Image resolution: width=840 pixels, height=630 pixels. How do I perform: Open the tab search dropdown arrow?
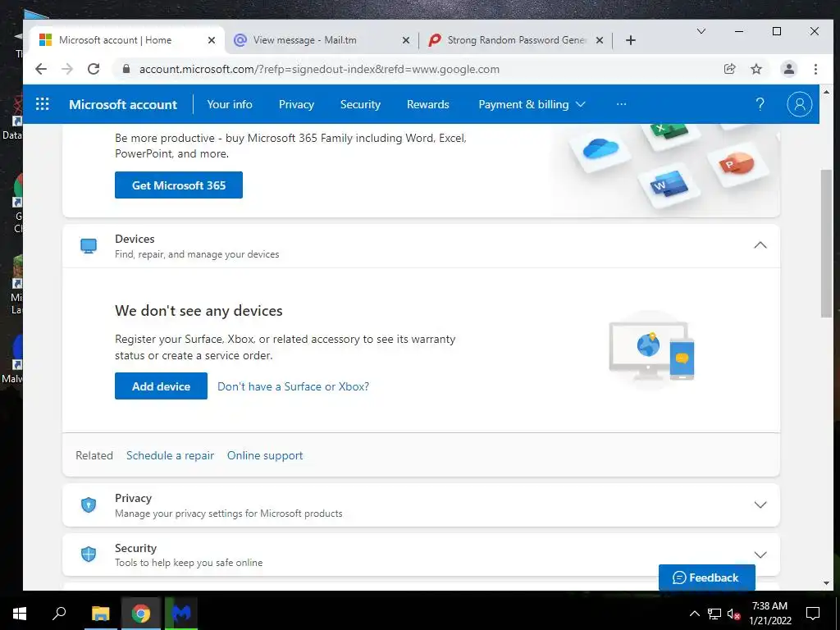[x=701, y=31]
